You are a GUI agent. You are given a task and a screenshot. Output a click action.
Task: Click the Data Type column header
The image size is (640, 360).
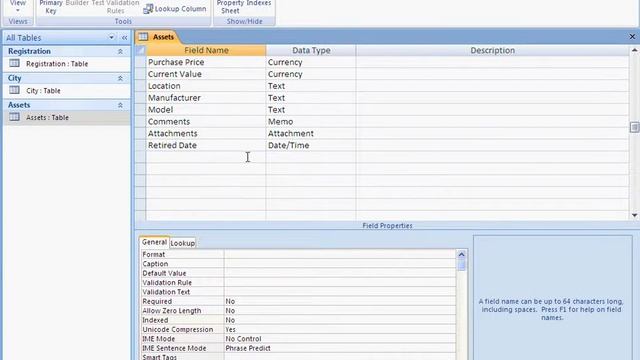pyautogui.click(x=311, y=50)
